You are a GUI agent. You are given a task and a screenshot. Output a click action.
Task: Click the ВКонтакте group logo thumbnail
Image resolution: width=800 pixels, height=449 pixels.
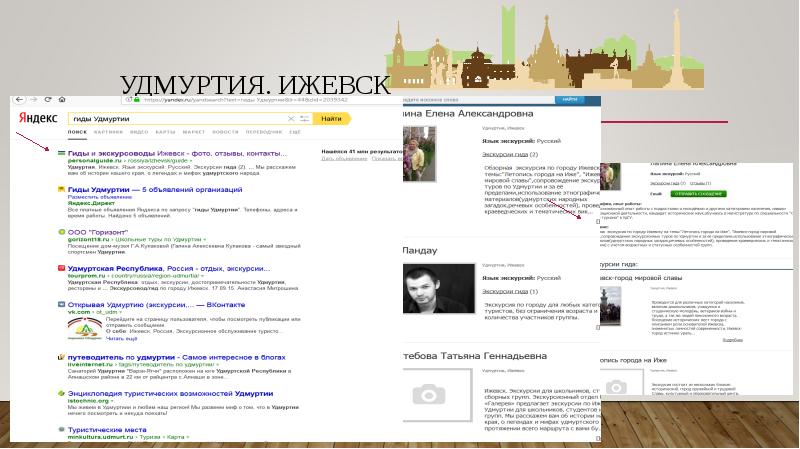click(85, 328)
